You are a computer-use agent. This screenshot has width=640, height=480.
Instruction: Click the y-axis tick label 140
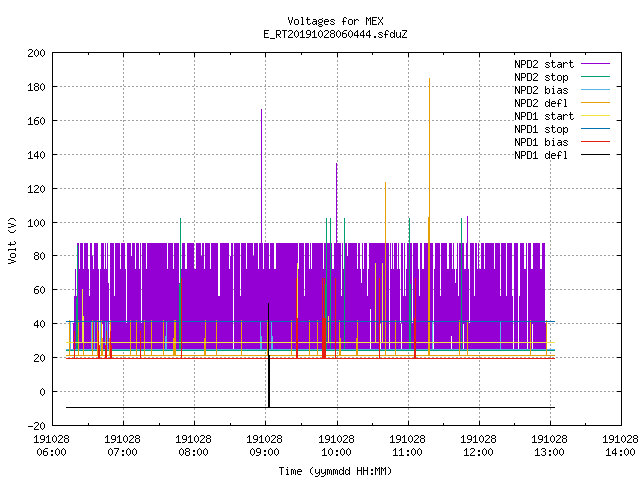point(36,155)
